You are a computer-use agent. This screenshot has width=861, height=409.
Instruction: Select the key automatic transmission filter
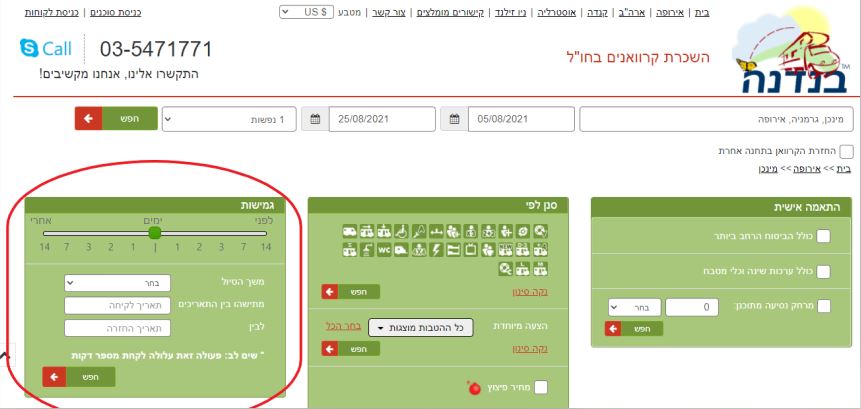(x=419, y=231)
